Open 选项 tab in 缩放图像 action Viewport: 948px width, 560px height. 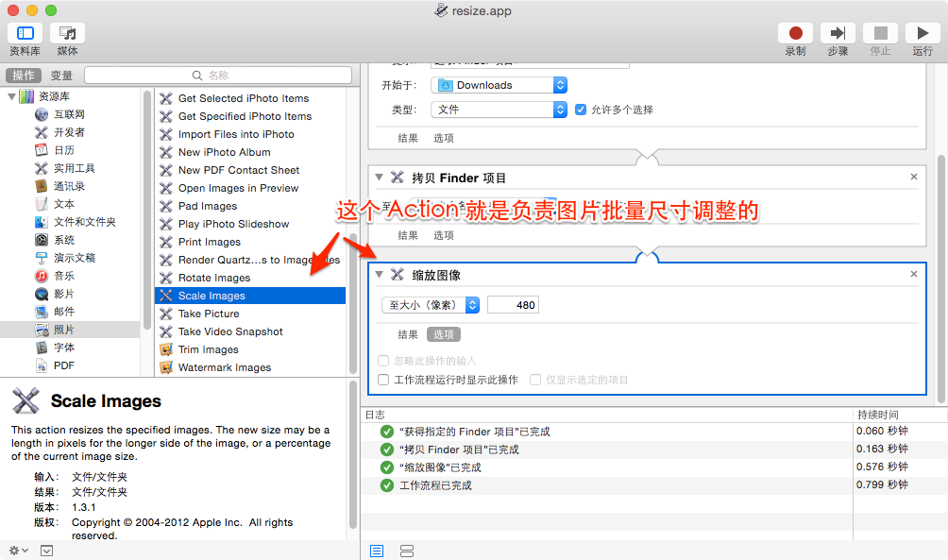[443, 334]
